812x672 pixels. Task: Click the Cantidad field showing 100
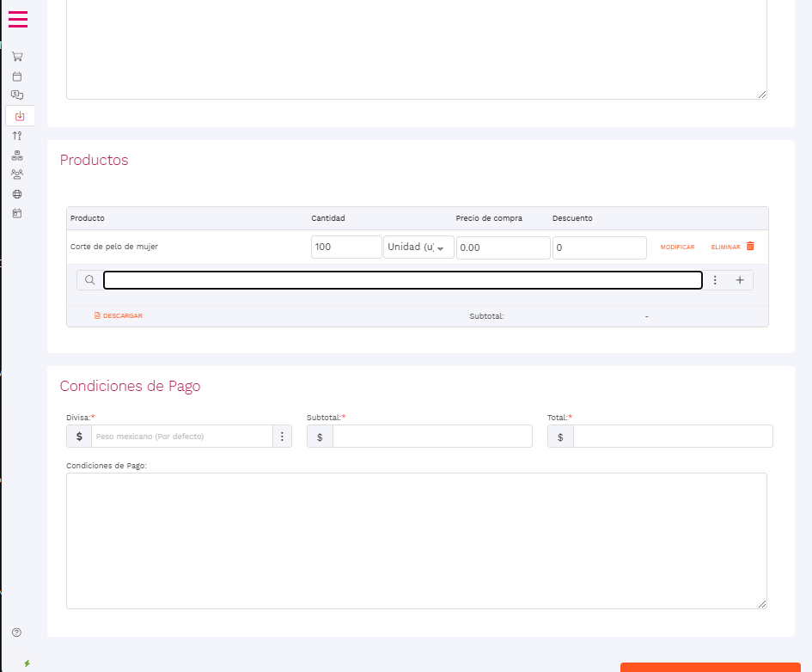pyautogui.click(x=346, y=247)
